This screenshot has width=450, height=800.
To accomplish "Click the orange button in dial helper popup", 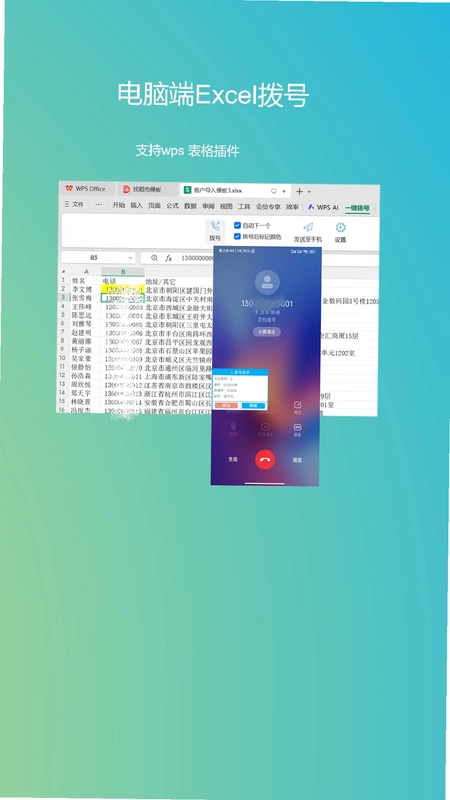I will [x=226, y=405].
